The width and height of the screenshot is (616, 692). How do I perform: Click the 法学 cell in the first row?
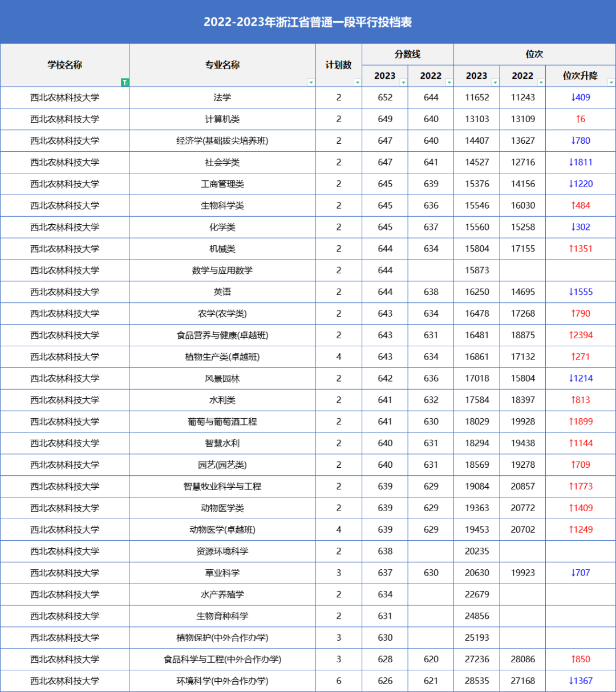[221, 97]
